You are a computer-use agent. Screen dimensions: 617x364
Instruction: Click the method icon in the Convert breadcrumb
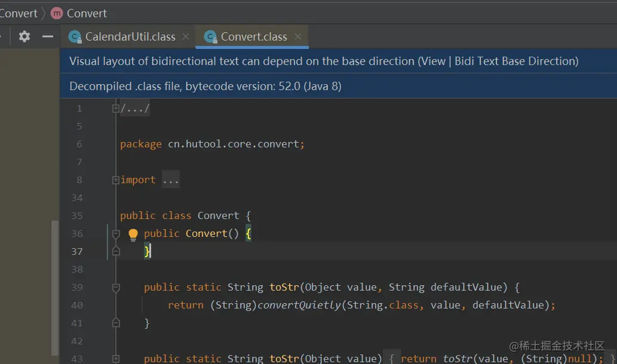click(x=57, y=13)
